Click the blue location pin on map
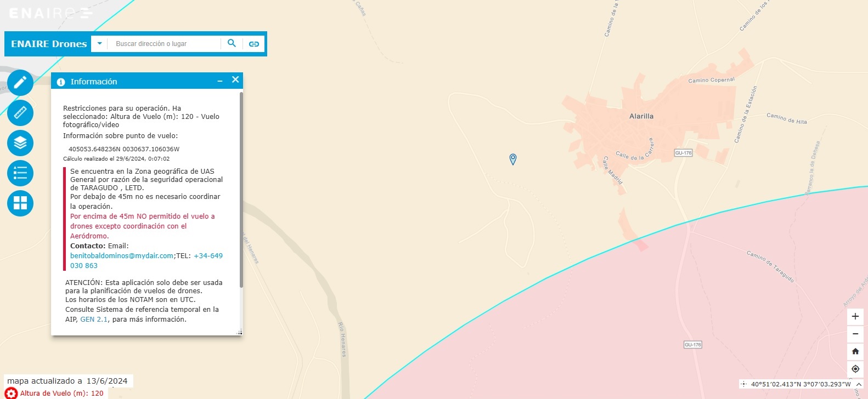This screenshot has width=868, height=399. point(513,159)
